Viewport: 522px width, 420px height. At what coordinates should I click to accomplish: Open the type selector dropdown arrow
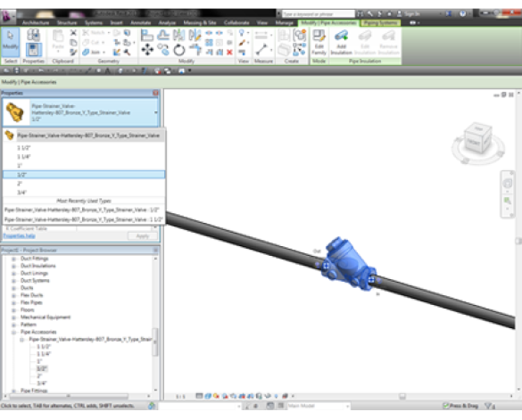tap(155, 112)
